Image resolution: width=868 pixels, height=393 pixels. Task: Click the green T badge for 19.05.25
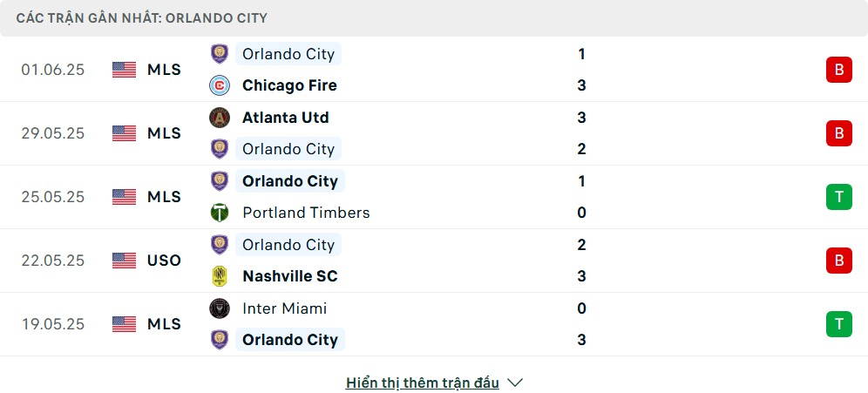(838, 324)
